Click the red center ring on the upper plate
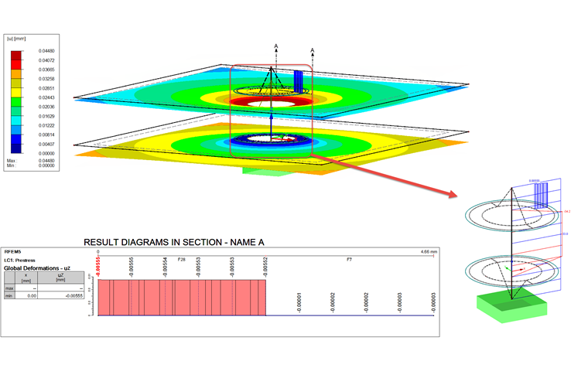Screen dimensions: 588x368 click(271, 101)
